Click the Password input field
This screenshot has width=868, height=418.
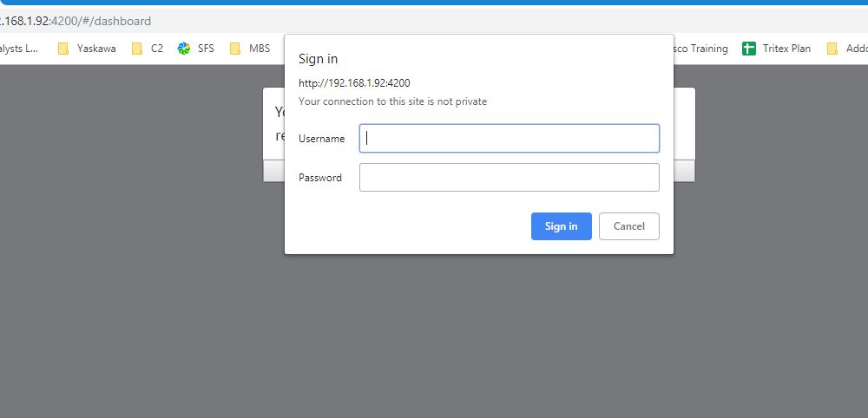(x=510, y=178)
